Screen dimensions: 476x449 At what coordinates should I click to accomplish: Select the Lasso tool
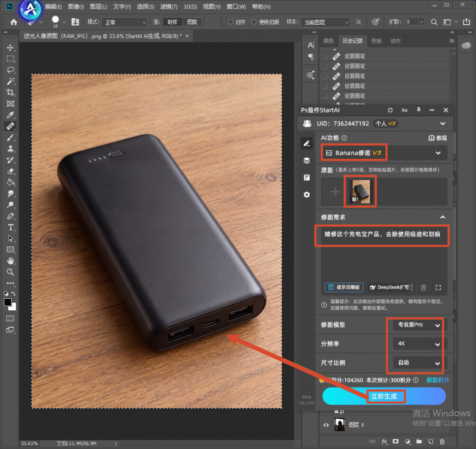tap(10, 70)
